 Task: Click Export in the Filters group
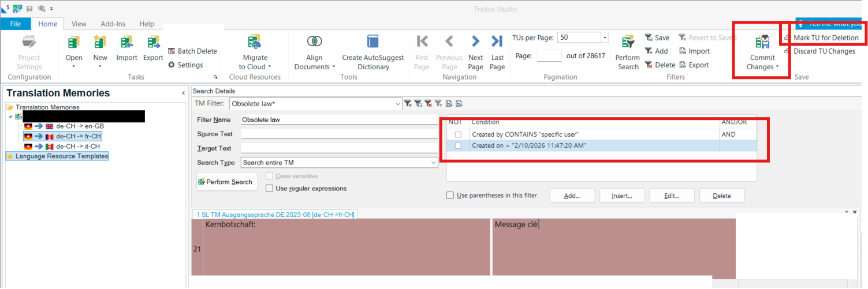(694, 65)
